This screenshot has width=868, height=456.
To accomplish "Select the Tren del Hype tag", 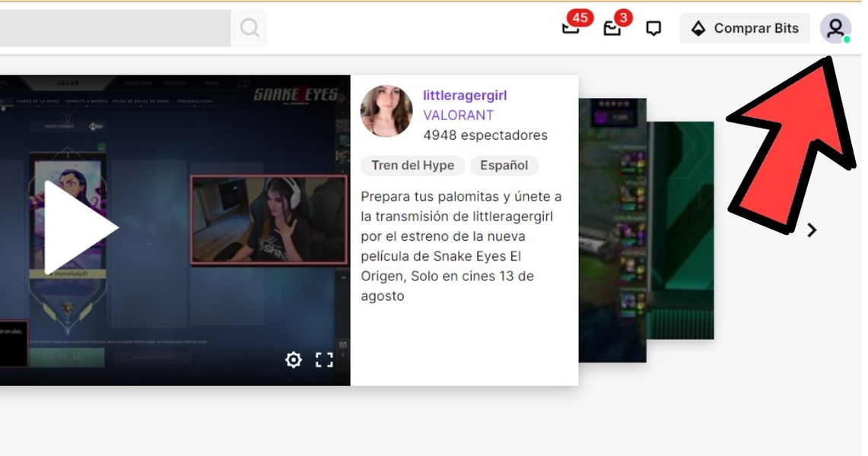I will pyautogui.click(x=413, y=165).
